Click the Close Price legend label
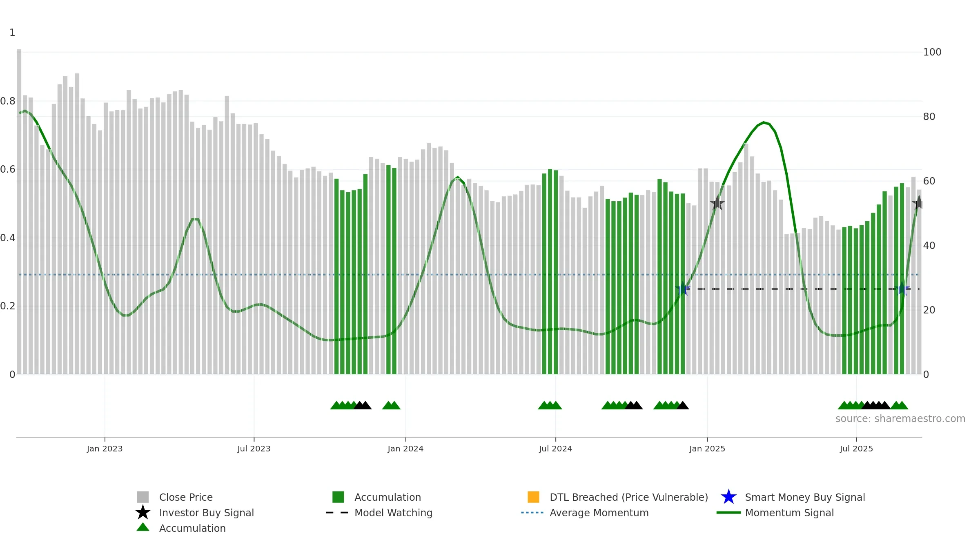This screenshot has width=980, height=551. tap(186, 497)
